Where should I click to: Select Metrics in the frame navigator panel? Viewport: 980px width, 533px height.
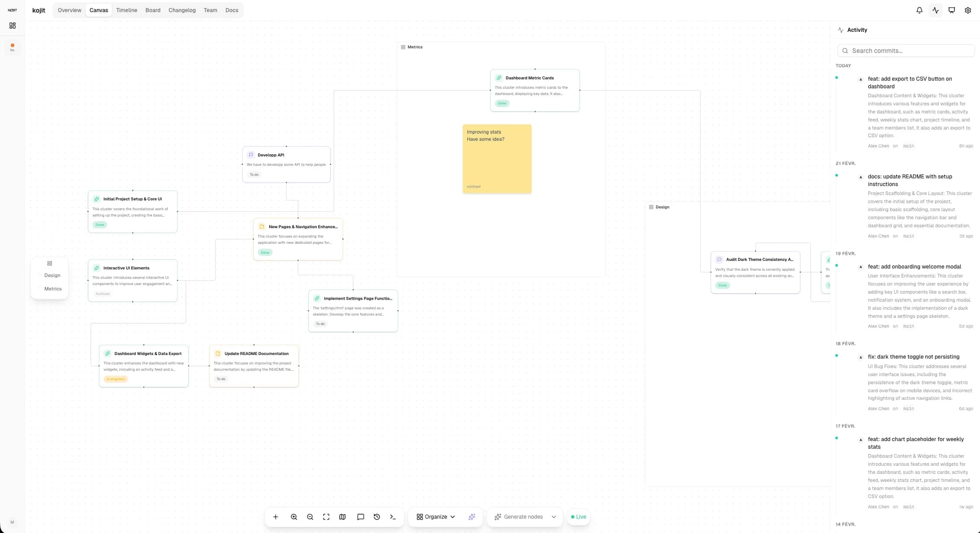point(52,289)
